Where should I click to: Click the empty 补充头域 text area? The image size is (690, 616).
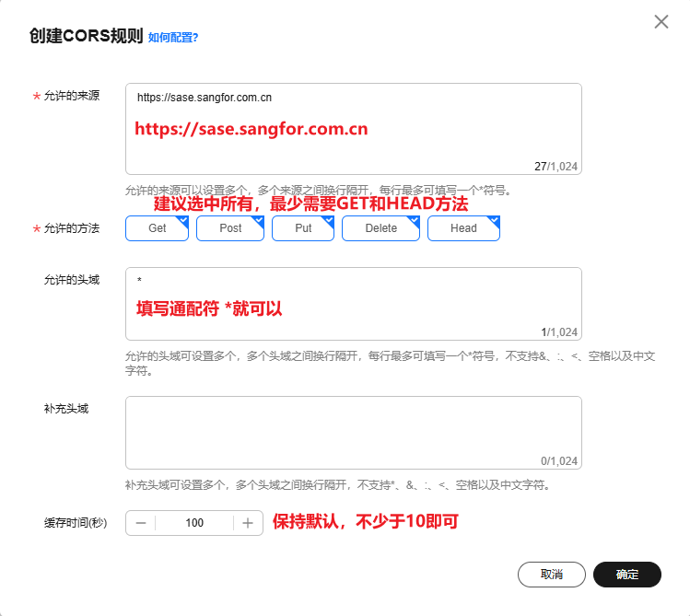click(x=353, y=433)
